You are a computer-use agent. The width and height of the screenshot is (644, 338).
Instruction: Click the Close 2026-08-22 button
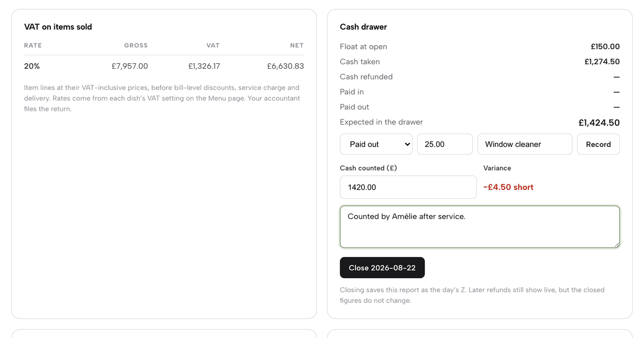click(x=382, y=268)
